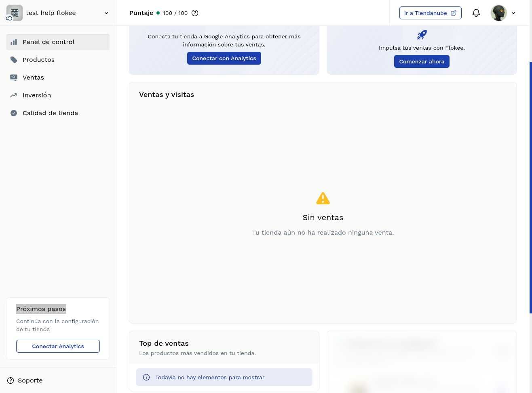Select the Inversión trend-line icon

click(14, 95)
